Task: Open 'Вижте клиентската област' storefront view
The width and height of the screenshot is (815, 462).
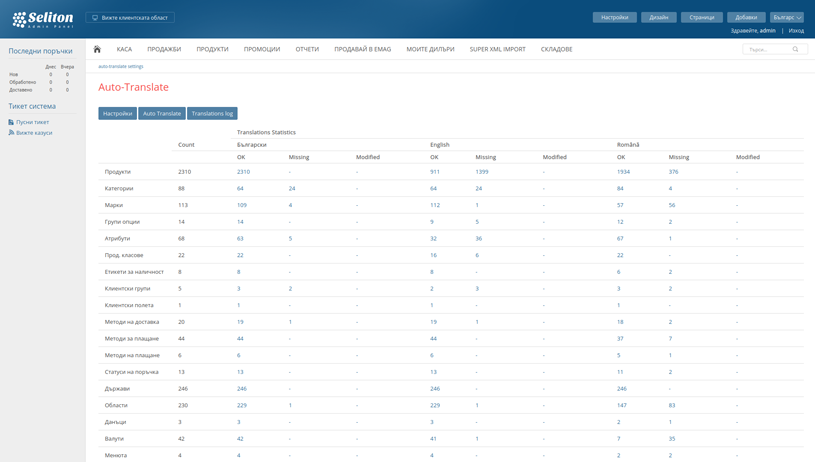Action: pos(130,18)
